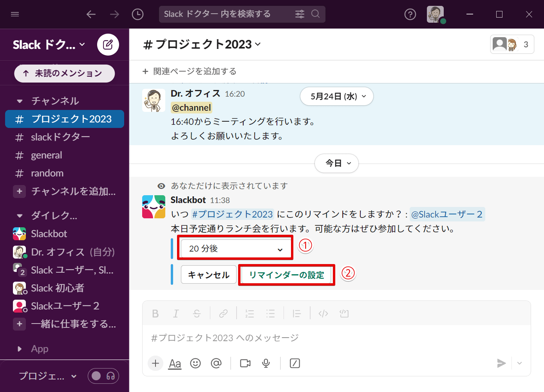Open the general channel
This screenshot has width=544, height=392.
pyautogui.click(x=65, y=155)
